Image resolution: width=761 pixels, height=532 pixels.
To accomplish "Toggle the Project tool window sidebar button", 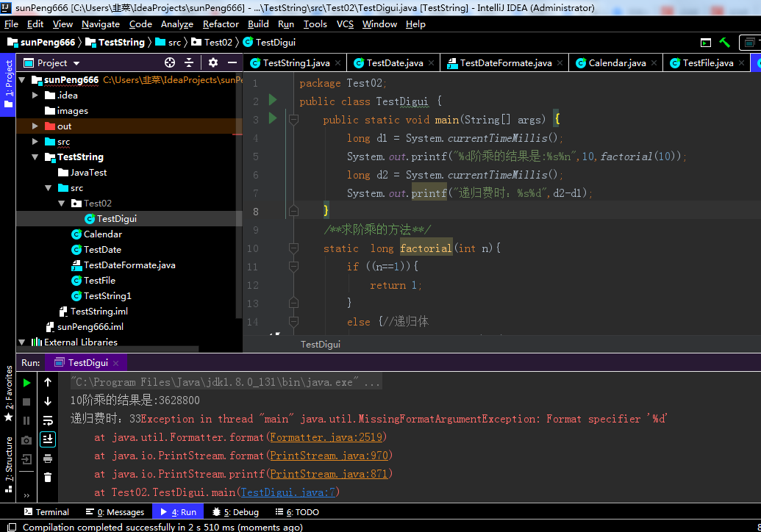I will click(8, 85).
